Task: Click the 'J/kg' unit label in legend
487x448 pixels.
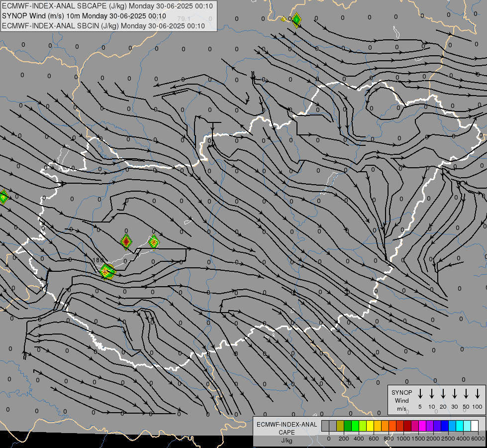Action: point(287,441)
